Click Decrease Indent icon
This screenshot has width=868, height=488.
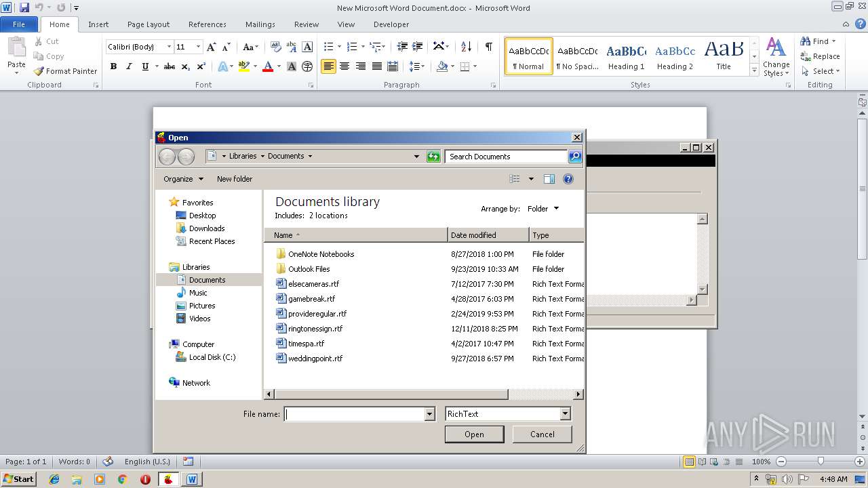click(x=402, y=47)
